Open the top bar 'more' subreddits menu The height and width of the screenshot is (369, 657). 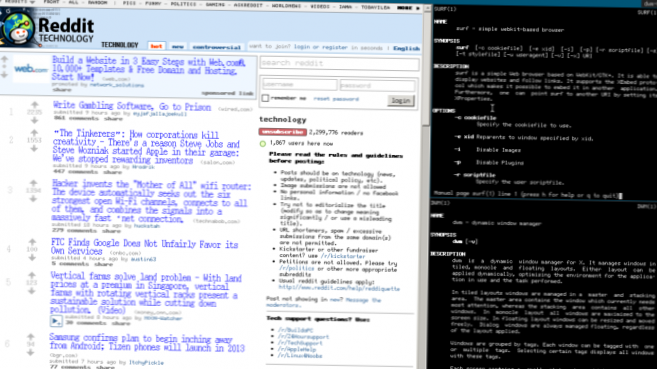pos(408,8)
